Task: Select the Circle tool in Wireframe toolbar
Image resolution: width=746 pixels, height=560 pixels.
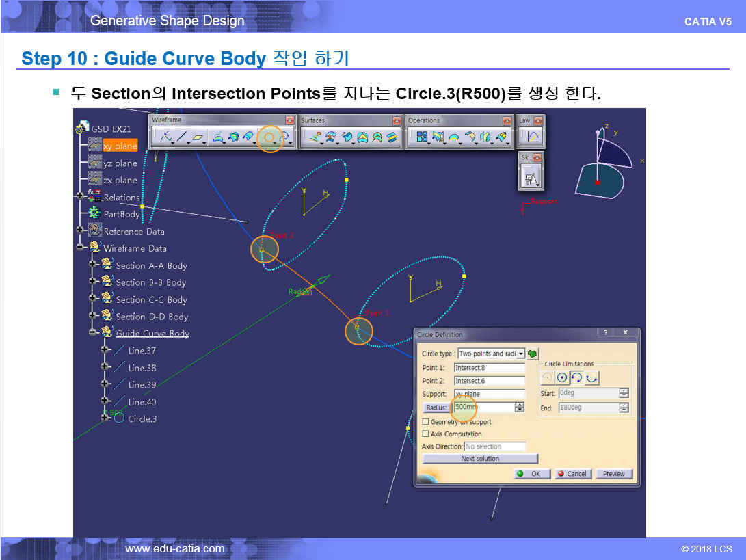Action: pyautogui.click(x=269, y=137)
